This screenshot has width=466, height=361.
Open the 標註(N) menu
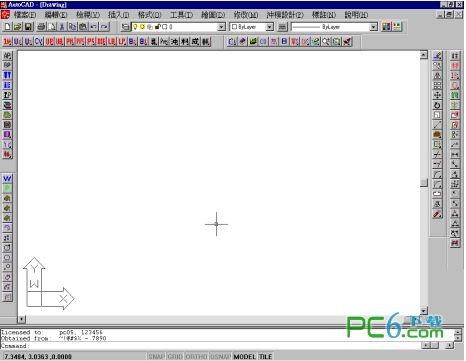click(324, 15)
